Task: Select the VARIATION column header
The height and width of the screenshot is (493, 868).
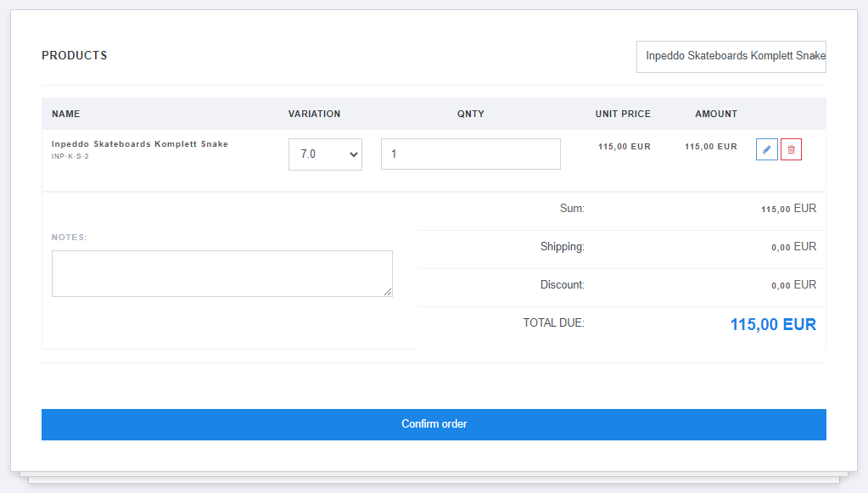Action: [314, 114]
